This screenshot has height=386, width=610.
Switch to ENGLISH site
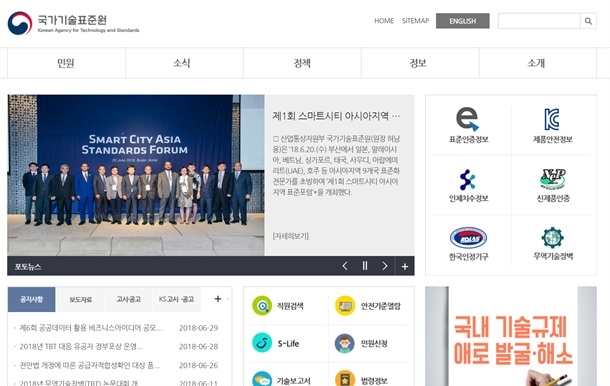click(x=463, y=21)
